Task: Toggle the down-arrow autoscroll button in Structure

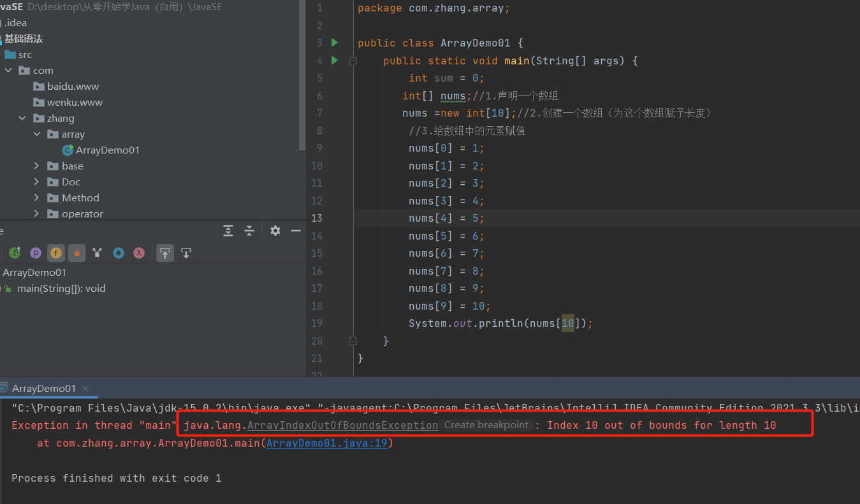Action: coord(186,253)
